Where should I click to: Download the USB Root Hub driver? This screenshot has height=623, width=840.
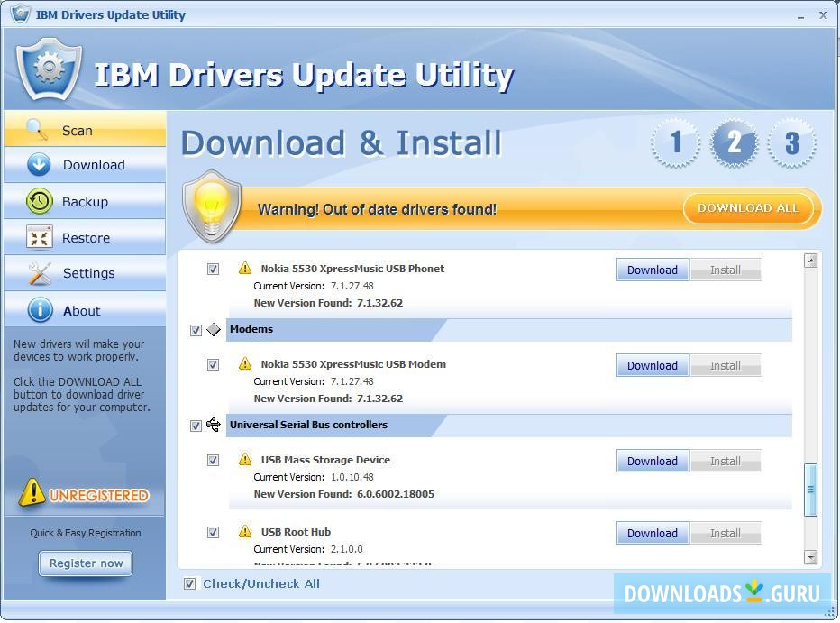pos(652,533)
